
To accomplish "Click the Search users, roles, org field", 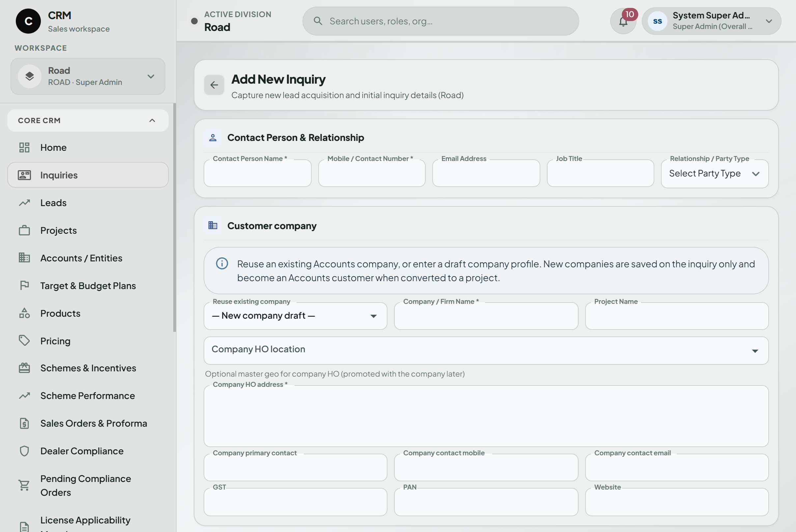I will click(x=441, y=21).
